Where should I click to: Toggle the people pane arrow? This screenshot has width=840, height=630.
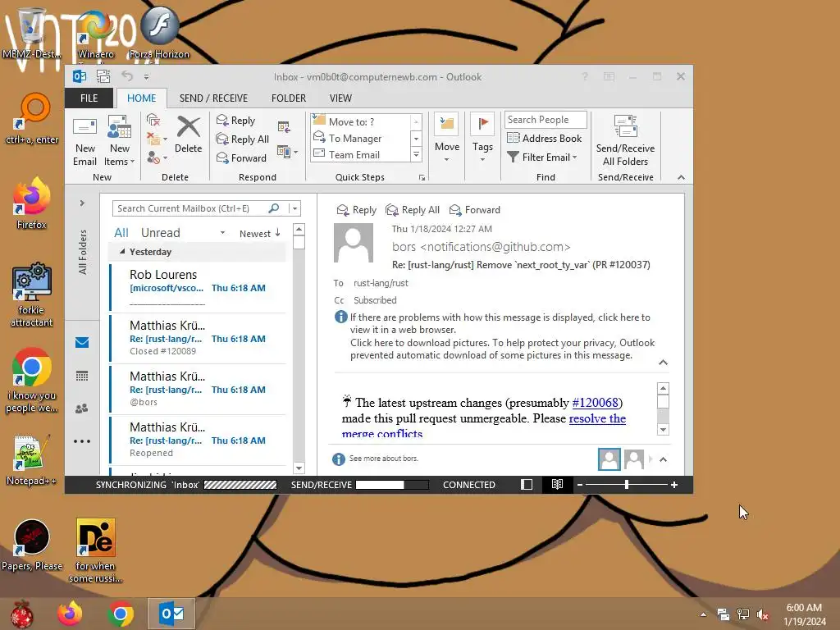click(663, 459)
